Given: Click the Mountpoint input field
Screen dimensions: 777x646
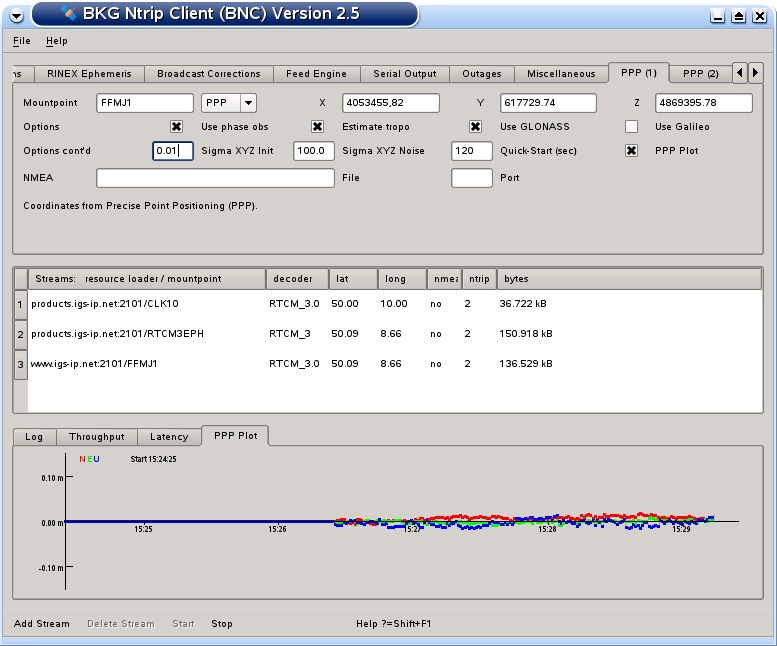Looking at the screenshot, I should pos(145,103).
